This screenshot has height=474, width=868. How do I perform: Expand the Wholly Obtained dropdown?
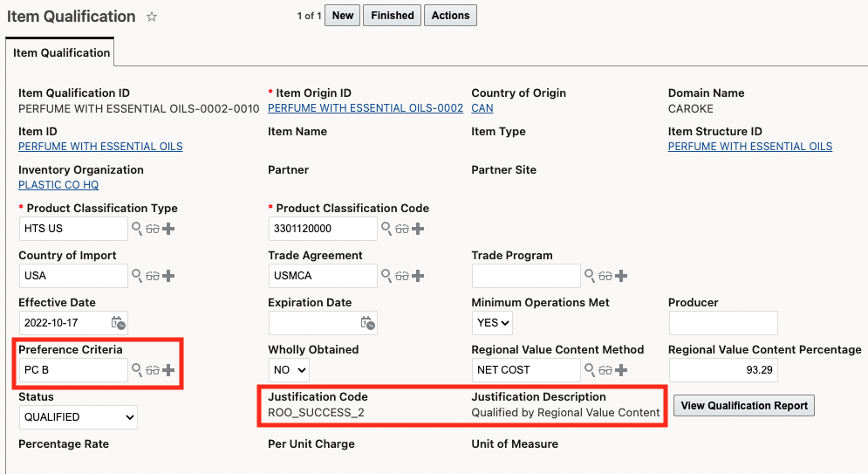[289, 370]
